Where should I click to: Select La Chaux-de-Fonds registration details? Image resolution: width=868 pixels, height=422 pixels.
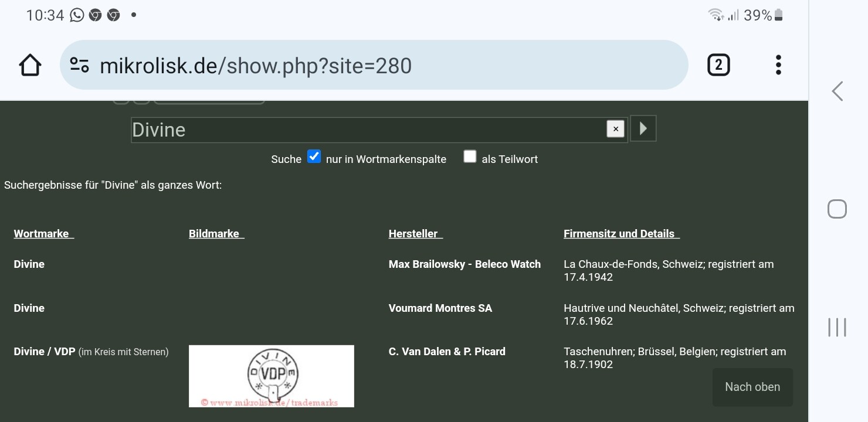tap(669, 271)
